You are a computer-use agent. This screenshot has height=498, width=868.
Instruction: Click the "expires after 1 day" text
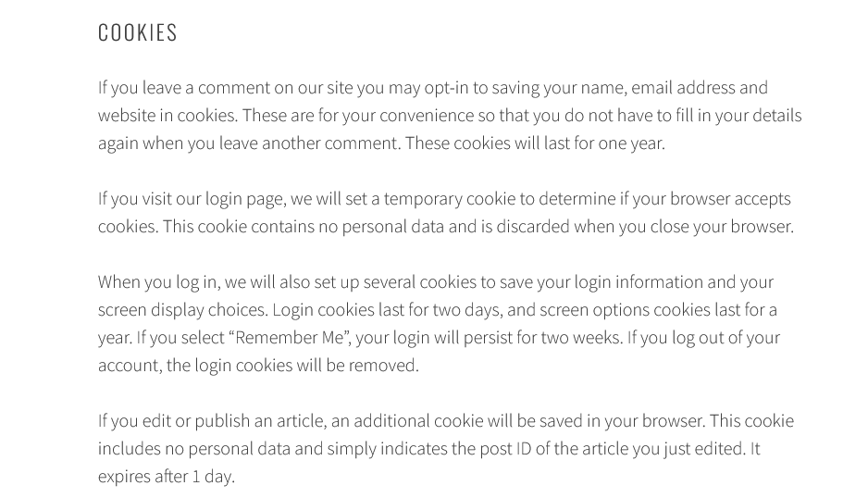pos(166,477)
